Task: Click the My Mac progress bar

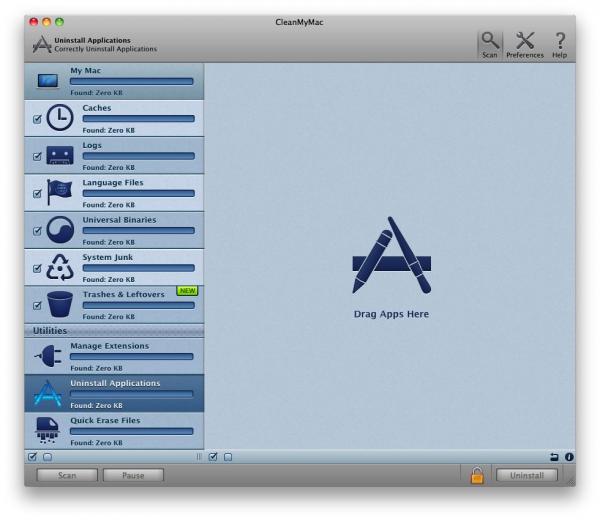Action: (132, 82)
